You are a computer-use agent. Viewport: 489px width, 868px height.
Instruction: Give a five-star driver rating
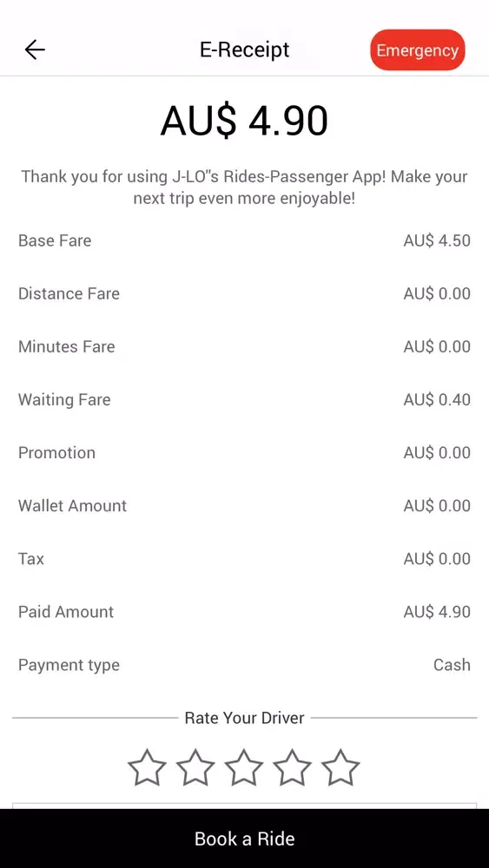point(340,767)
